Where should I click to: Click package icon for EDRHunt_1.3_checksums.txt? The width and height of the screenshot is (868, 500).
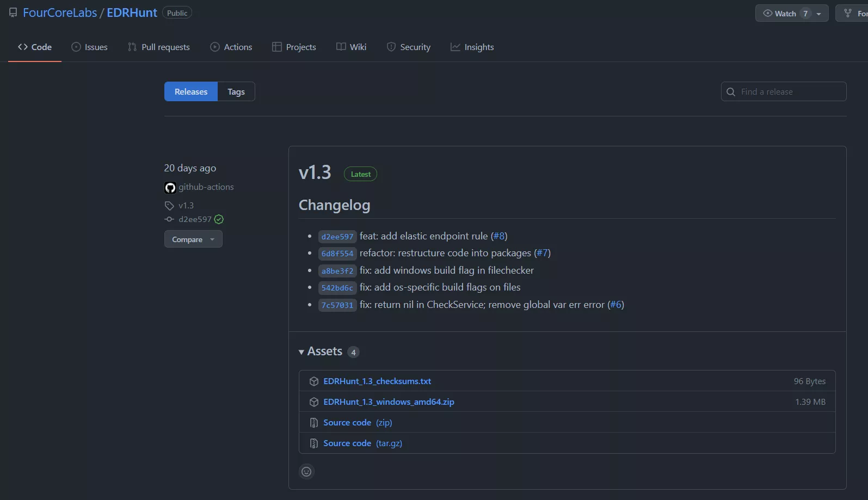[314, 381]
